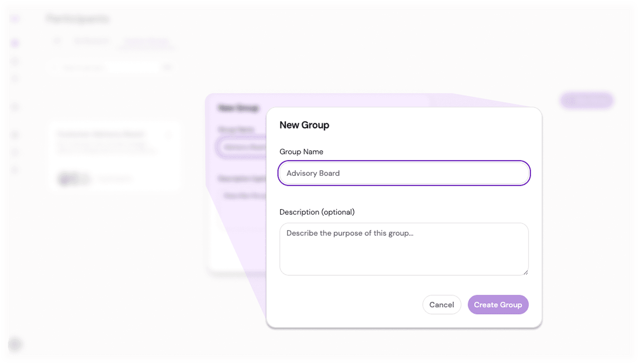
Task: Click the small icon on the group card's corner
Action: point(169,135)
